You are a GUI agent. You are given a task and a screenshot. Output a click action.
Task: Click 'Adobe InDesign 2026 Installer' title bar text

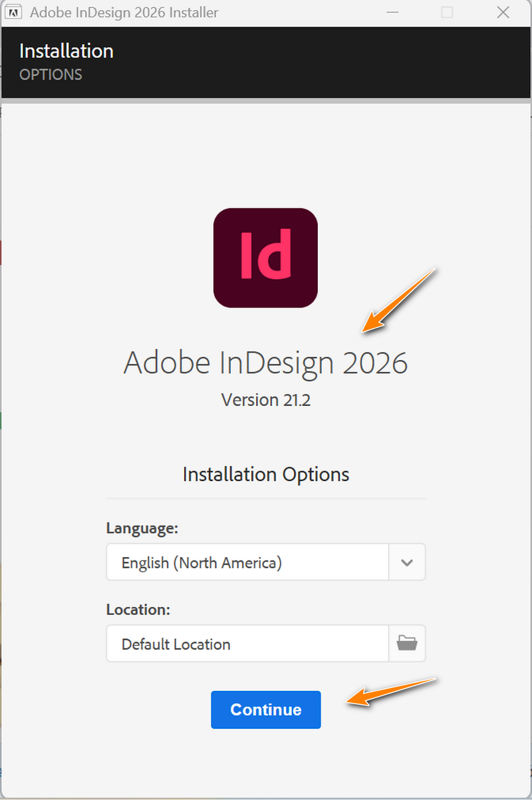click(124, 13)
